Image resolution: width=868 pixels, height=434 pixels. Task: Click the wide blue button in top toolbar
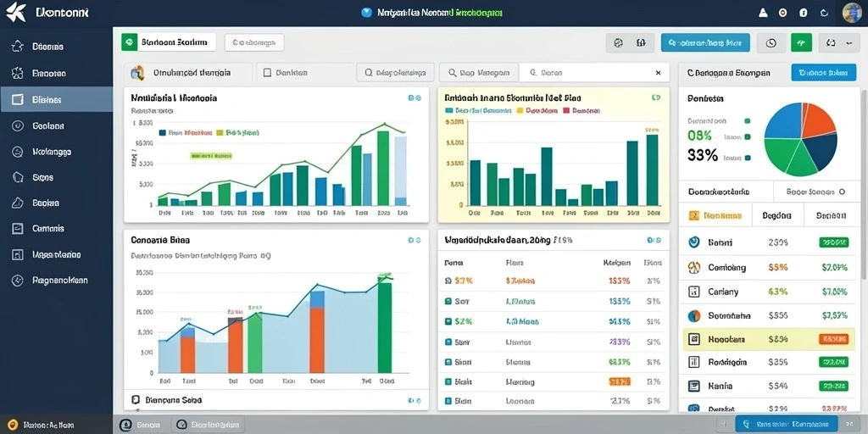click(705, 42)
